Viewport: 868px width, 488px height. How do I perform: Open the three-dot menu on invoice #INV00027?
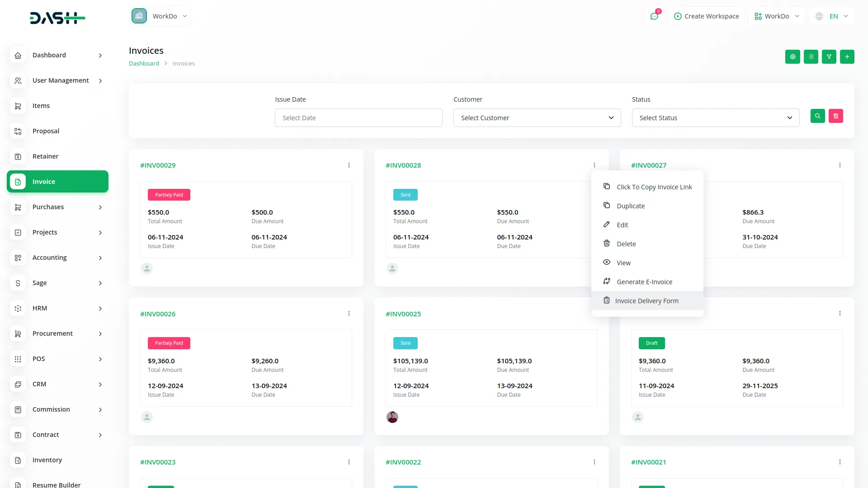[x=840, y=165]
